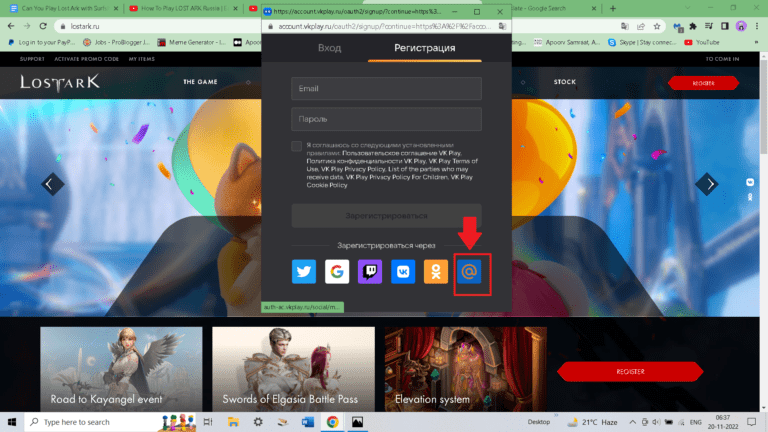Expand hidden bookmarks chevron

coord(756,43)
